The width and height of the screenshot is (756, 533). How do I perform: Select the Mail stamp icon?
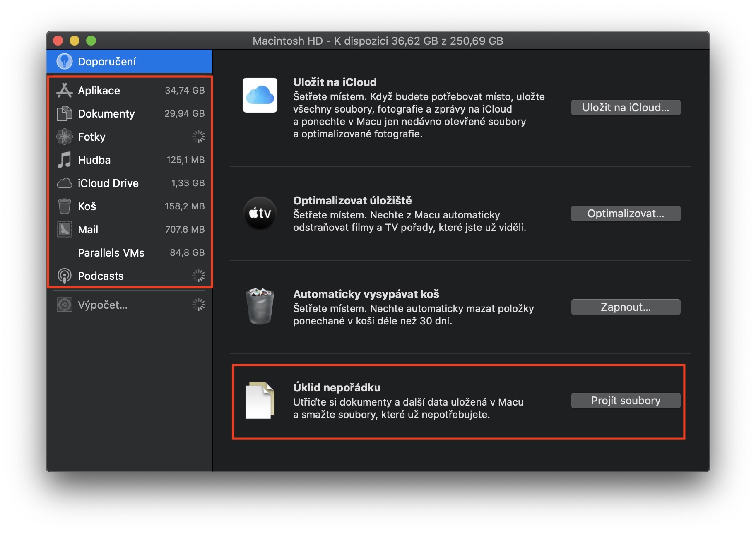tap(64, 229)
